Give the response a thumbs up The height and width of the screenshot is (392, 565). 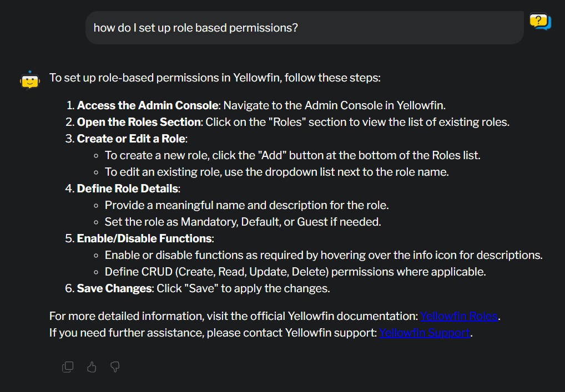[91, 366]
